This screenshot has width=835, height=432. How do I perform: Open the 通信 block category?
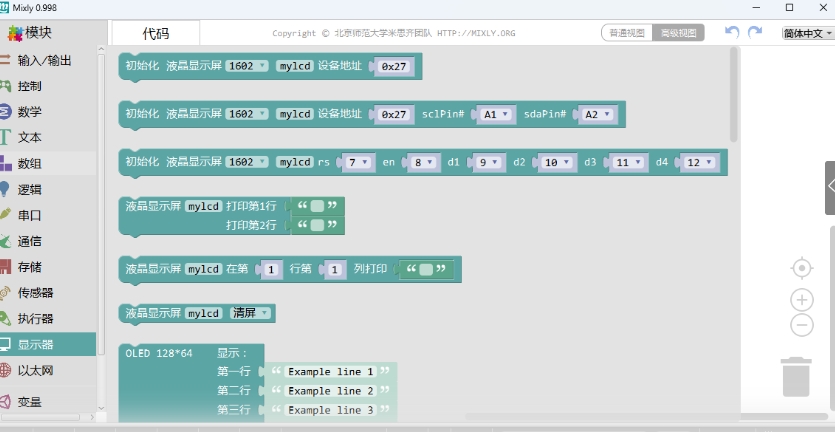(x=30, y=241)
